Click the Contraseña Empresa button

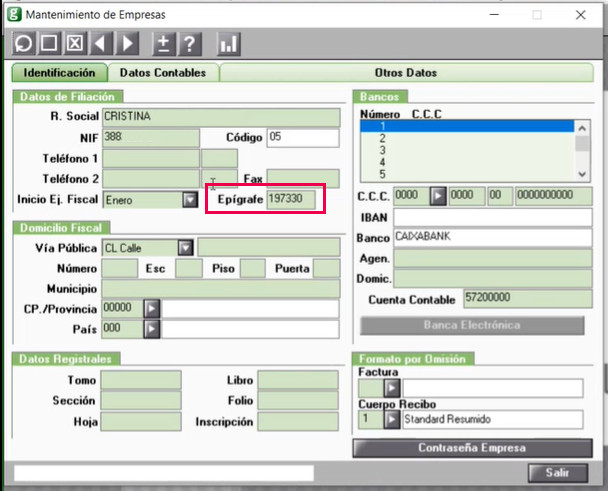472,448
